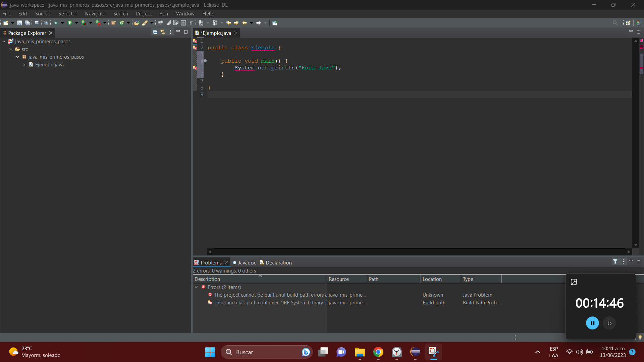The width and height of the screenshot is (644, 362).
Task: Toggle Block Selection Mode icon
Action: click(x=183, y=23)
